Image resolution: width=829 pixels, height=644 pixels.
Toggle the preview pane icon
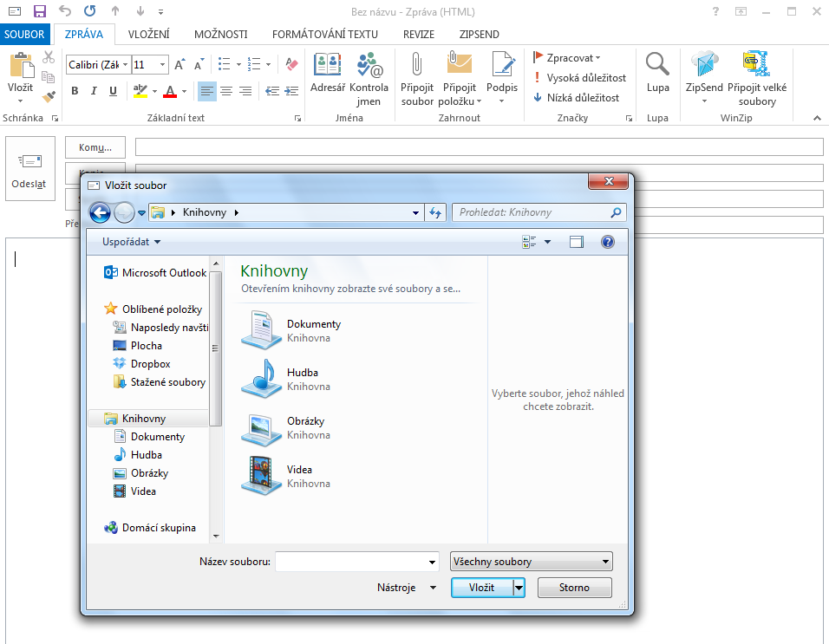coord(577,242)
